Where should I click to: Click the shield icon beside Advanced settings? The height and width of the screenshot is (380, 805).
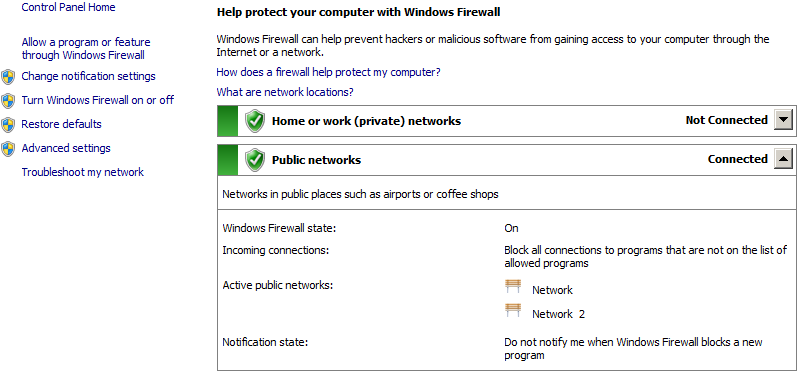8,149
